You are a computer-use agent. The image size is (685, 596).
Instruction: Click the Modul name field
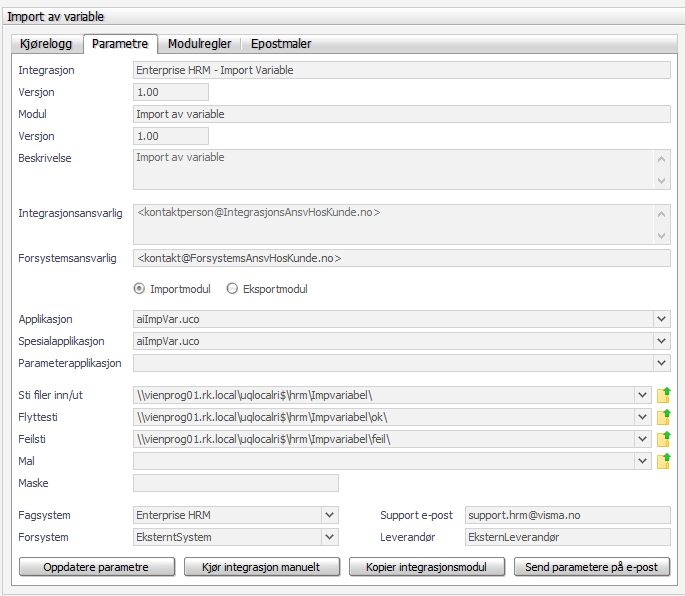click(x=401, y=114)
